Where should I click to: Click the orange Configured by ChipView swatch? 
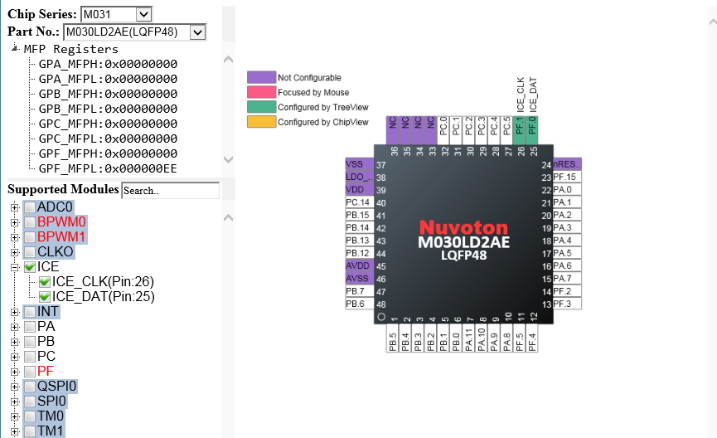point(262,122)
